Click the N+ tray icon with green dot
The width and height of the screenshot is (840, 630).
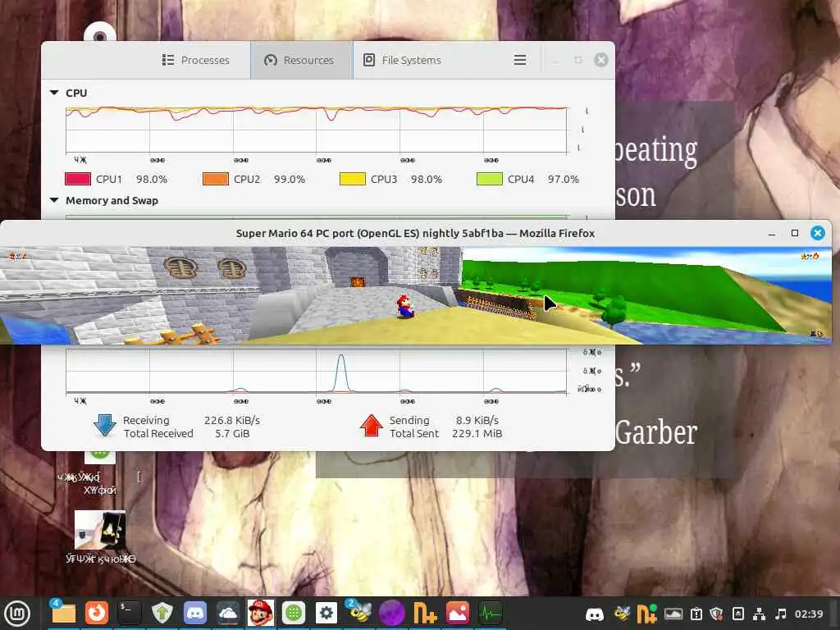click(x=646, y=614)
